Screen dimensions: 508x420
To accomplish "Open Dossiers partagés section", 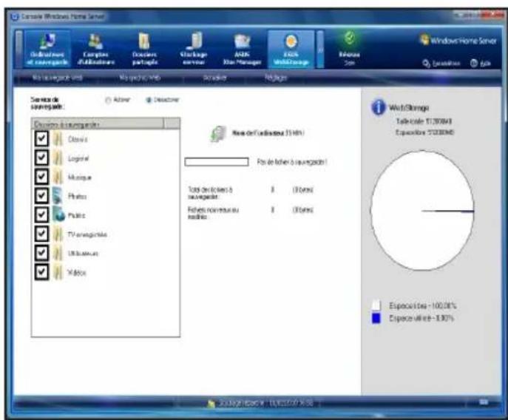I will click(144, 50).
